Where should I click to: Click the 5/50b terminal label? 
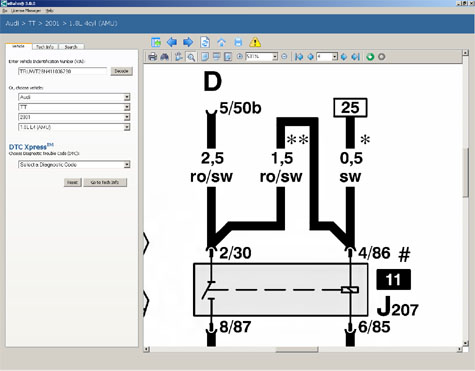point(240,108)
